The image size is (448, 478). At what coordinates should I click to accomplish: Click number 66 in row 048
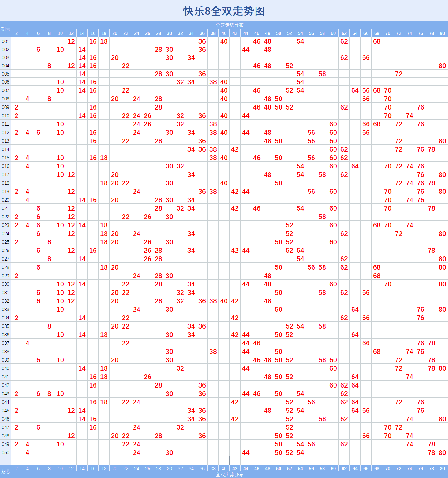point(366,436)
